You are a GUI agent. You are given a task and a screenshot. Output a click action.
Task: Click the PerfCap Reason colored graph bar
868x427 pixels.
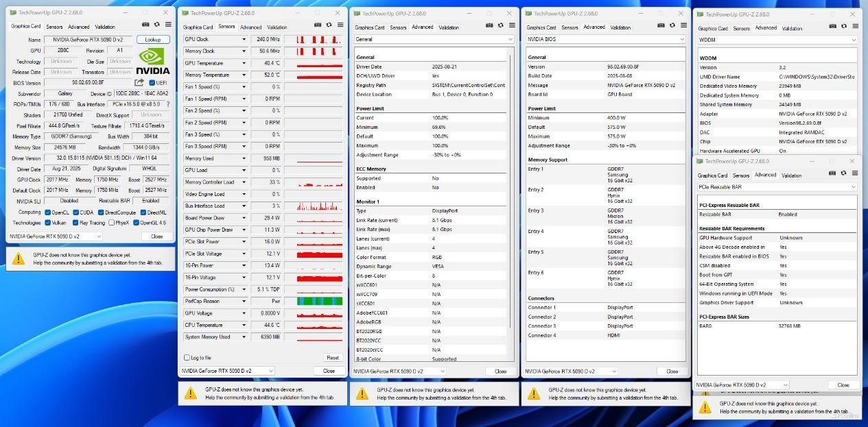point(319,301)
